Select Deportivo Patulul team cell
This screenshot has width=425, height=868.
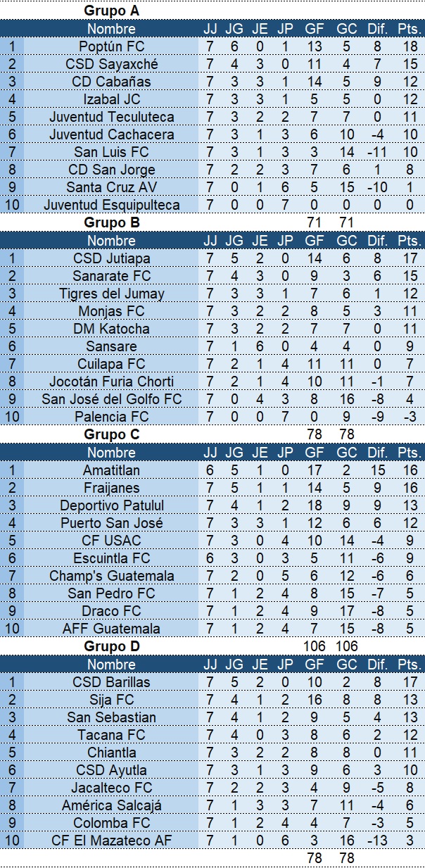coord(111,505)
